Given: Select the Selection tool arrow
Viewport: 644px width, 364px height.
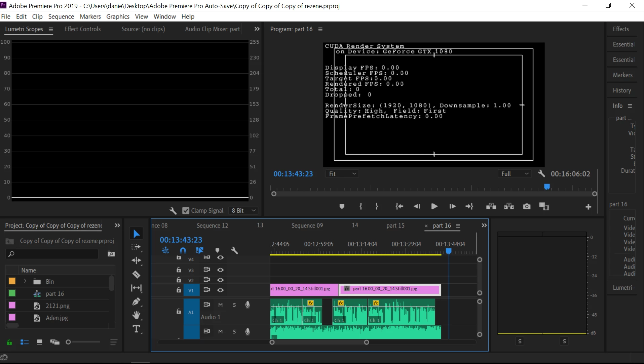Looking at the screenshot, I should [x=137, y=234].
